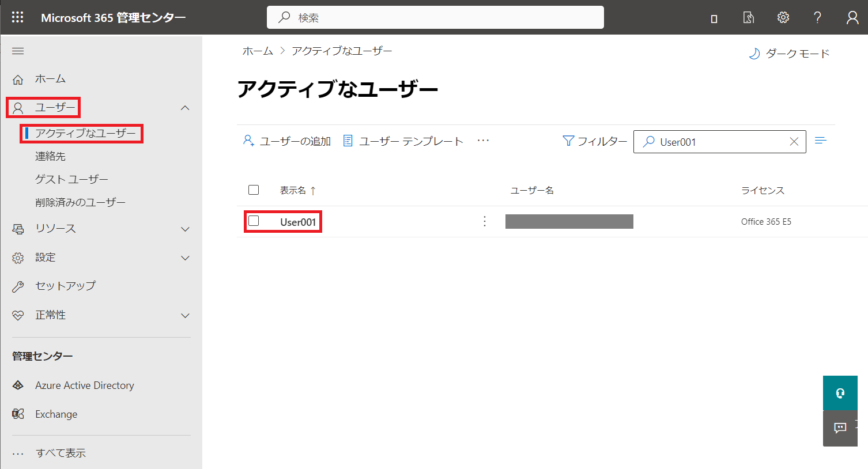Open Active users in sidebar
Screen dimensions: 868x469
click(x=85, y=133)
